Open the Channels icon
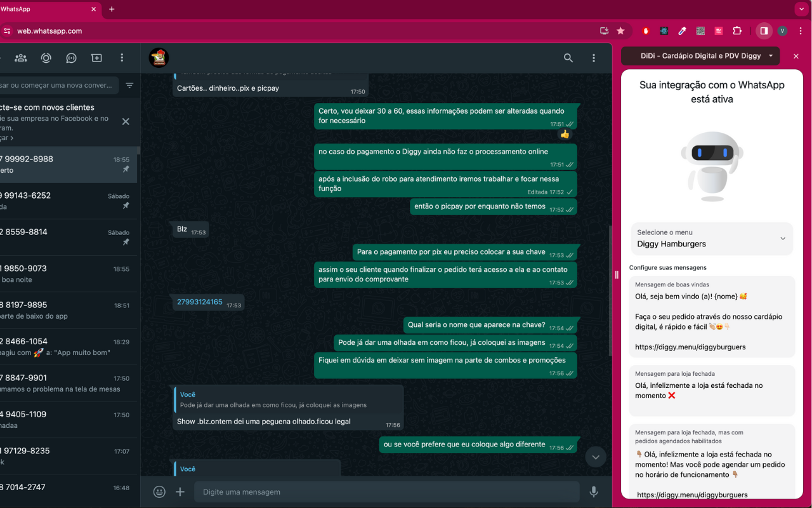The image size is (812, 508). coord(71,58)
